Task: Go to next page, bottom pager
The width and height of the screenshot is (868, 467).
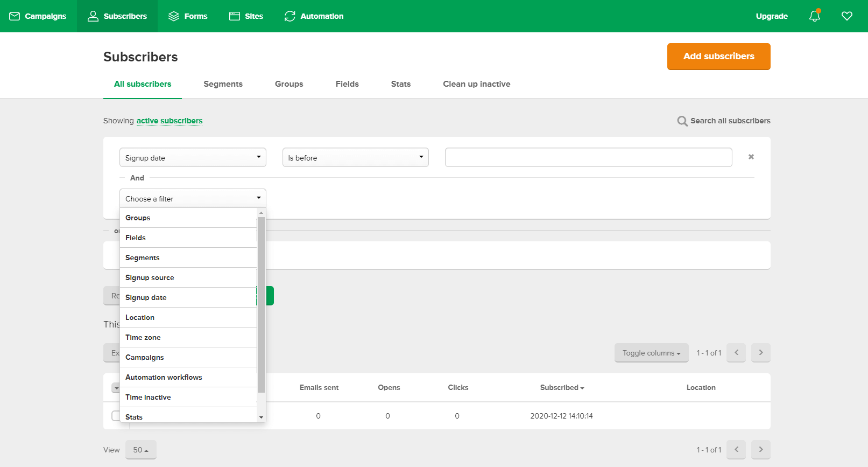Action: [x=761, y=449]
